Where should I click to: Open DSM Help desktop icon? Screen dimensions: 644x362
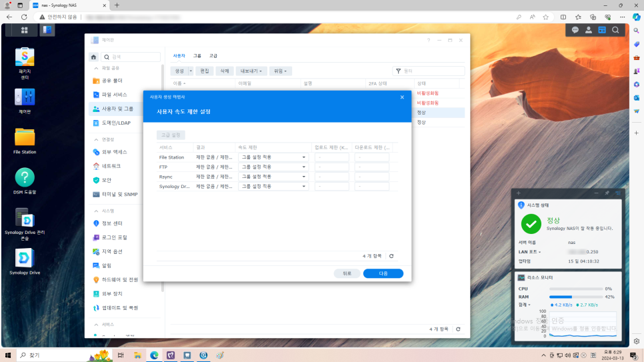coord(25,181)
